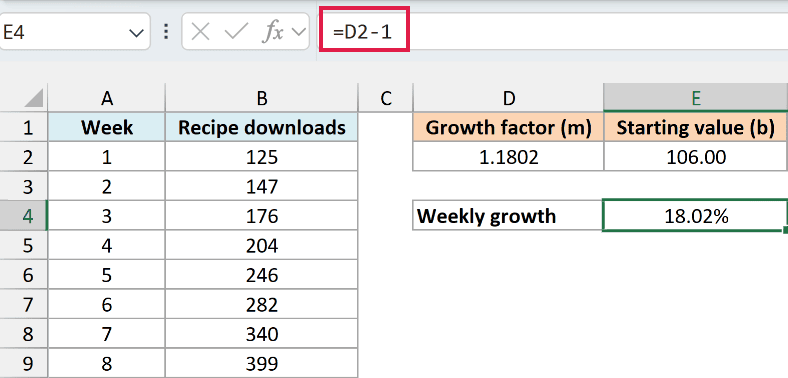The width and height of the screenshot is (788, 378).
Task: Select cell with value 1.1802
Action: [508, 157]
